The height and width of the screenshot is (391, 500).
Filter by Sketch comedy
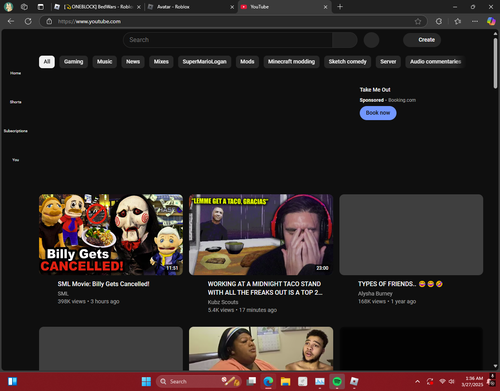coord(348,62)
